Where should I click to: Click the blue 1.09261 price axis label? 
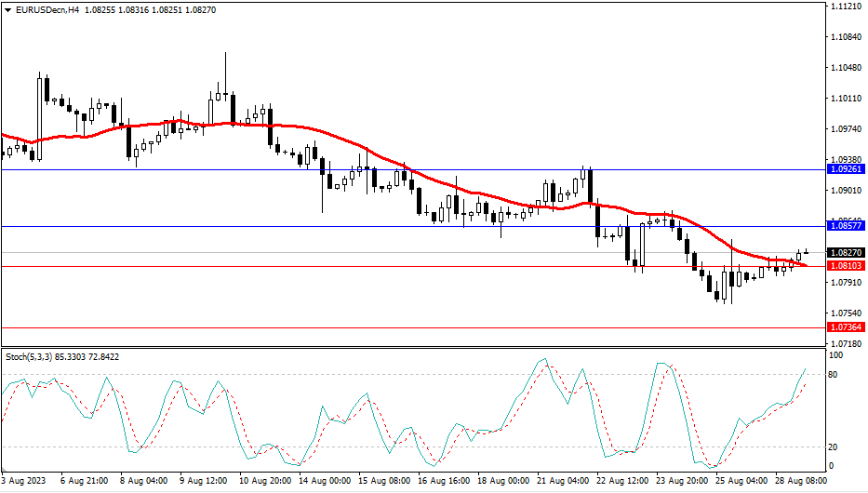845,169
